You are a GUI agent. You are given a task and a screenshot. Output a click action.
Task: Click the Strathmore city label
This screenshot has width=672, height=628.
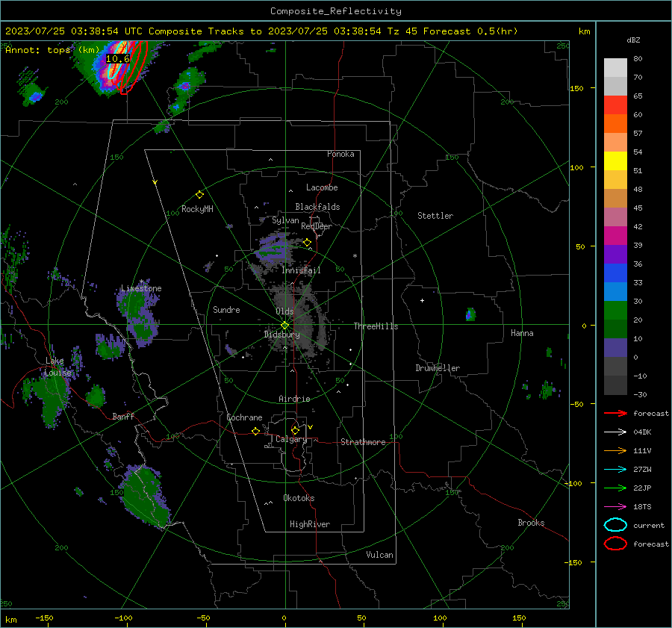[363, 442]
